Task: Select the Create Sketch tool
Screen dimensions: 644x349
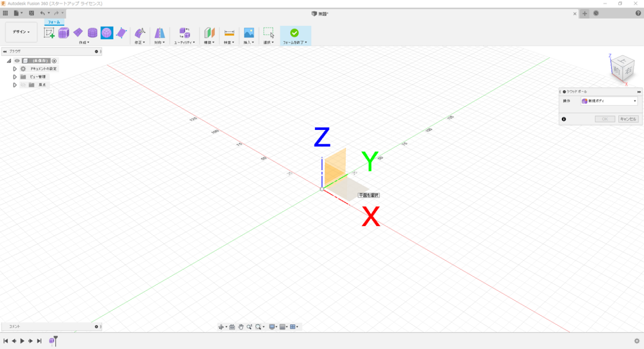Action: pos(49,33)
